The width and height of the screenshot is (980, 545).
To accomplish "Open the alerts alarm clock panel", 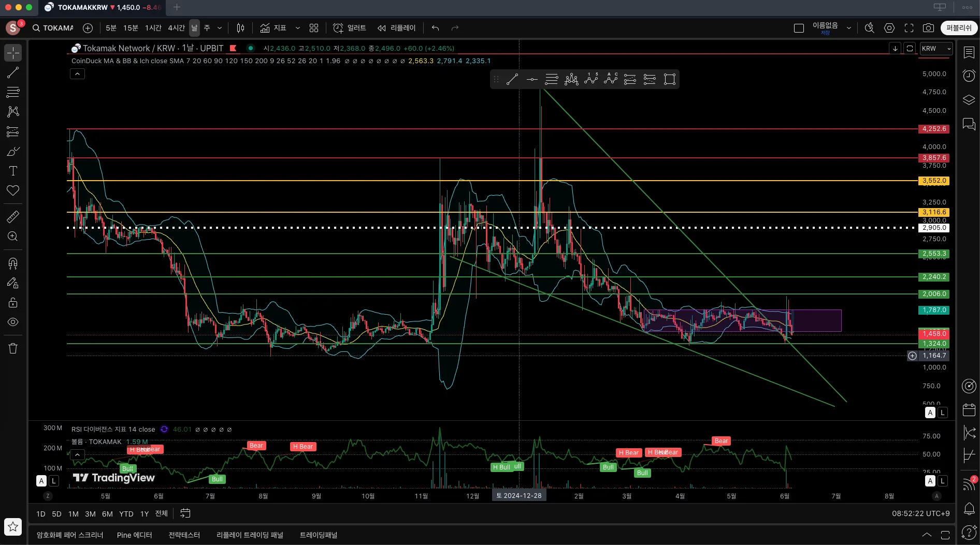I will [x=969, y=76].
